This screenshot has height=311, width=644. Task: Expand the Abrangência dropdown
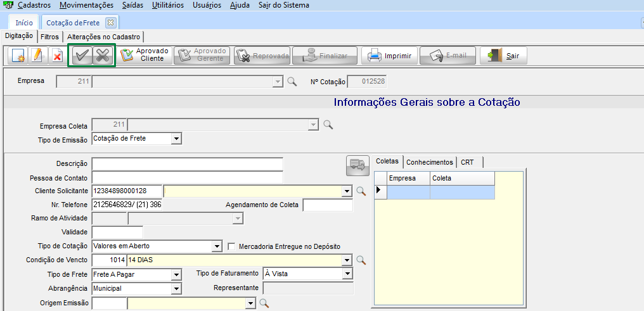(x=176, y=288)
